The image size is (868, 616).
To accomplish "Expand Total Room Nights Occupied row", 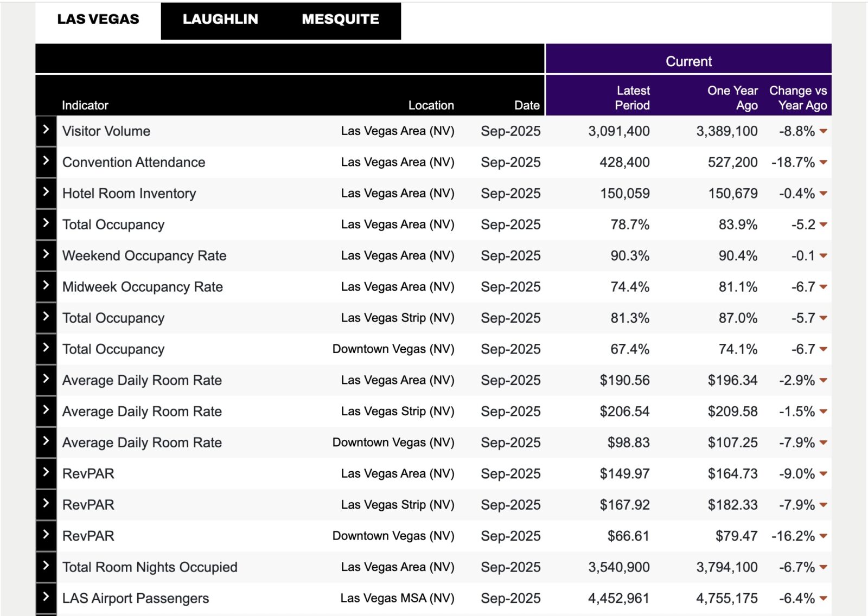I will [x=46, y=566].
